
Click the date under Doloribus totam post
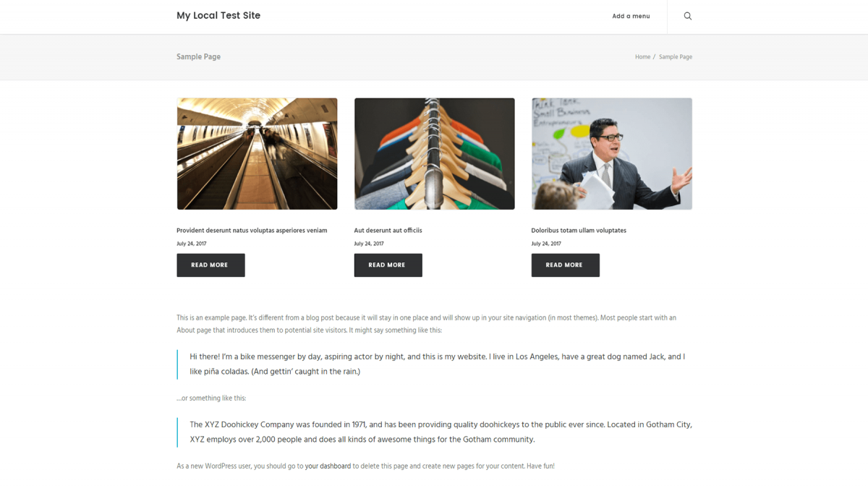pyautogui.click(x=546, y=244)
